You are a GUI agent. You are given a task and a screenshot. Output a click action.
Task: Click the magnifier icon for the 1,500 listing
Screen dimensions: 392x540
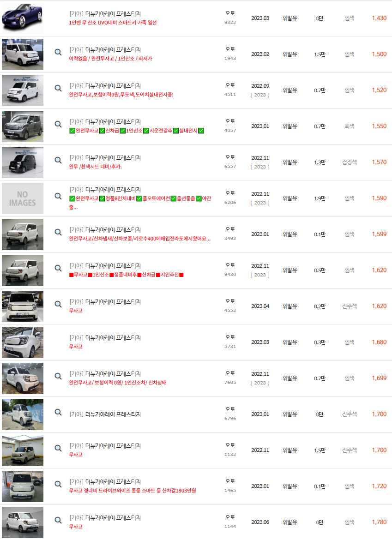tap(58, 52)
